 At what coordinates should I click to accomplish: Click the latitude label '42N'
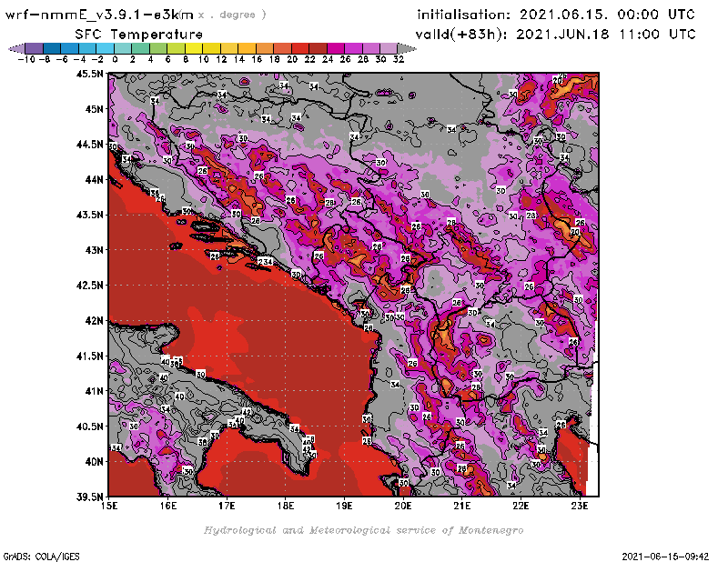(x=94, y=320)
